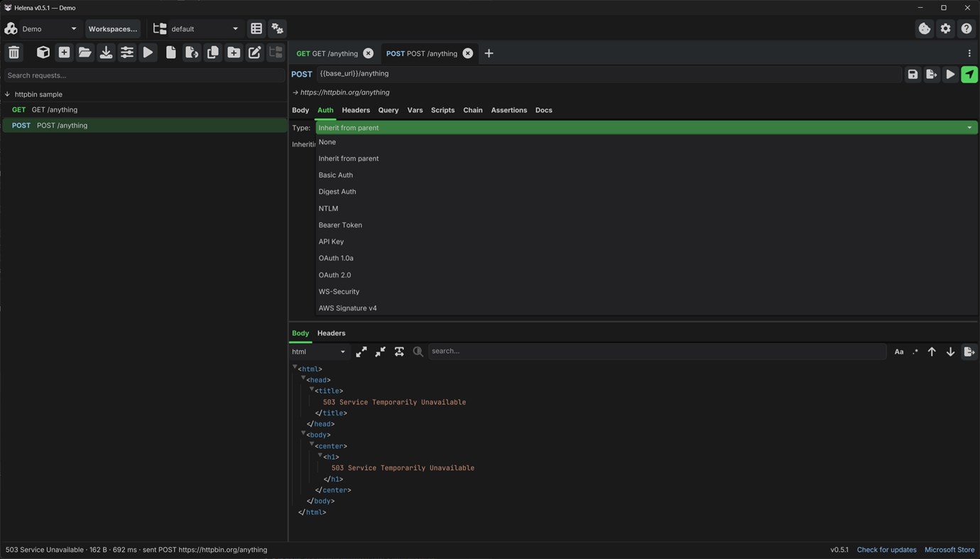This screenshot has height=559, width=980.
Task: Toggle the Aa match case option
Action: point(899,352)
